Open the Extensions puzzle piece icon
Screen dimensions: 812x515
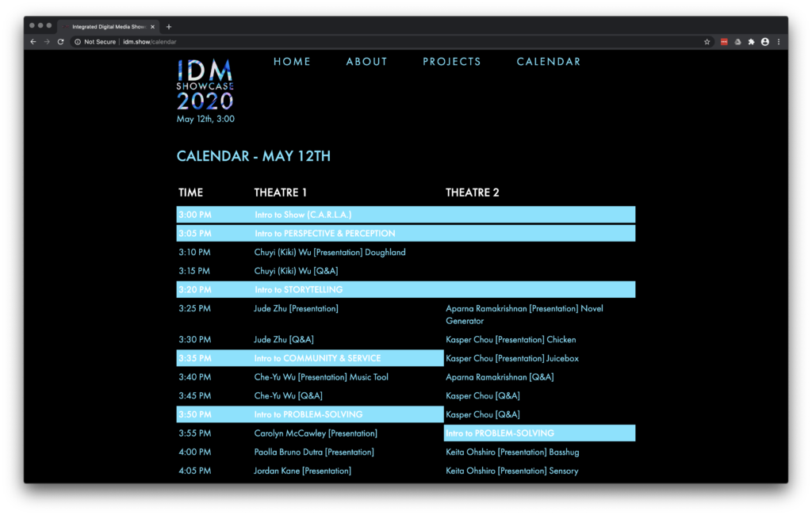click(x=751, y=42)
